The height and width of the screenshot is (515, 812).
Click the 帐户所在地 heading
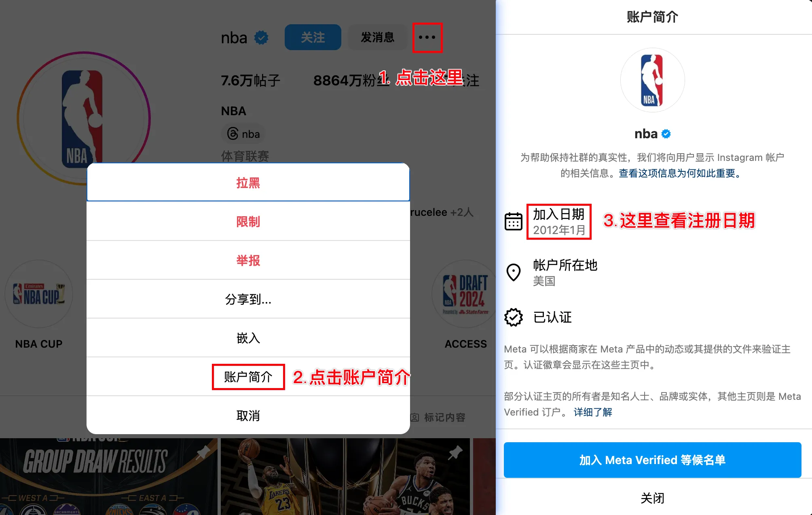(565, 265)
